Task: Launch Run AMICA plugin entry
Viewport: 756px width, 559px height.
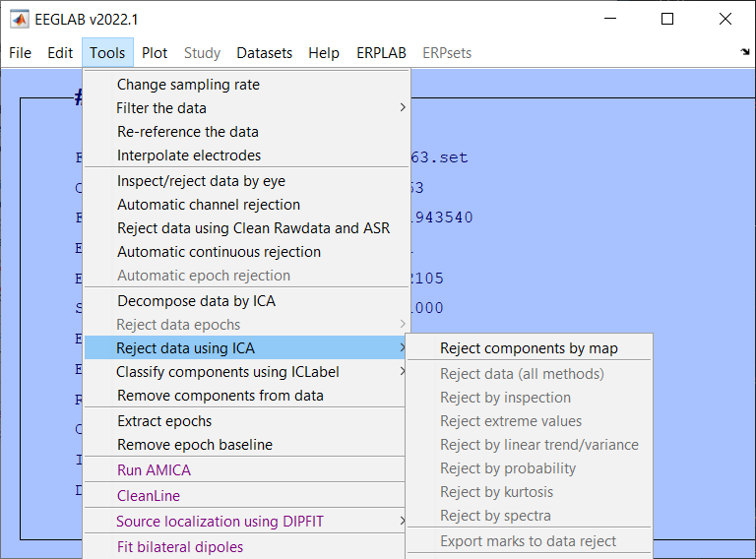Action: click(x=154, y=470)
